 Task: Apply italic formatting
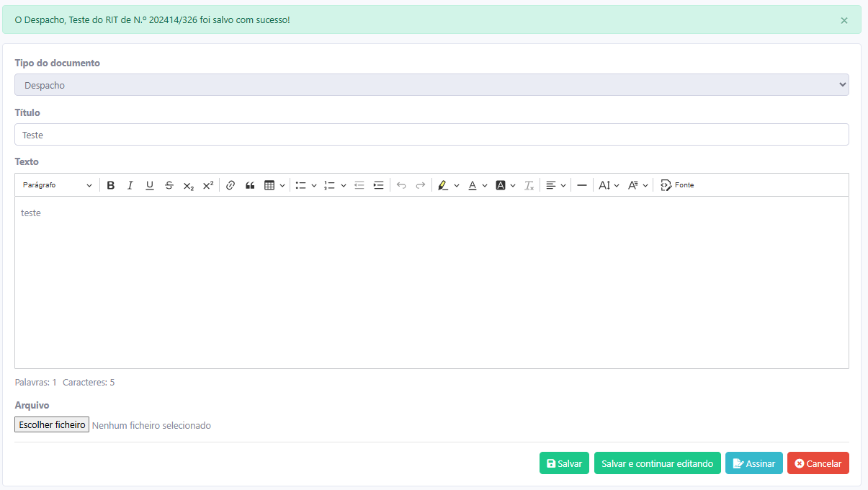tap(130, 185)
